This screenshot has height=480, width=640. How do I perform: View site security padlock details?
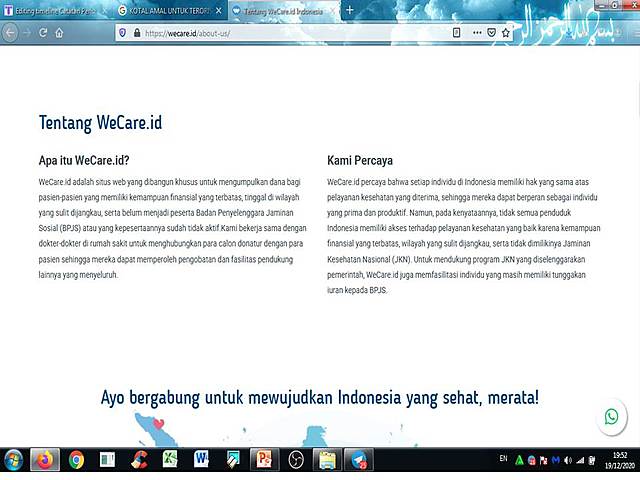tap(137, 33)
